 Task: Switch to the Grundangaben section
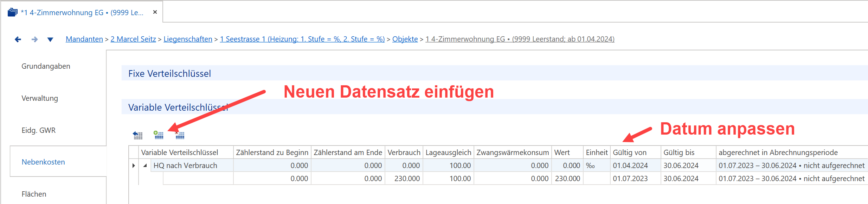coord(46,66)
